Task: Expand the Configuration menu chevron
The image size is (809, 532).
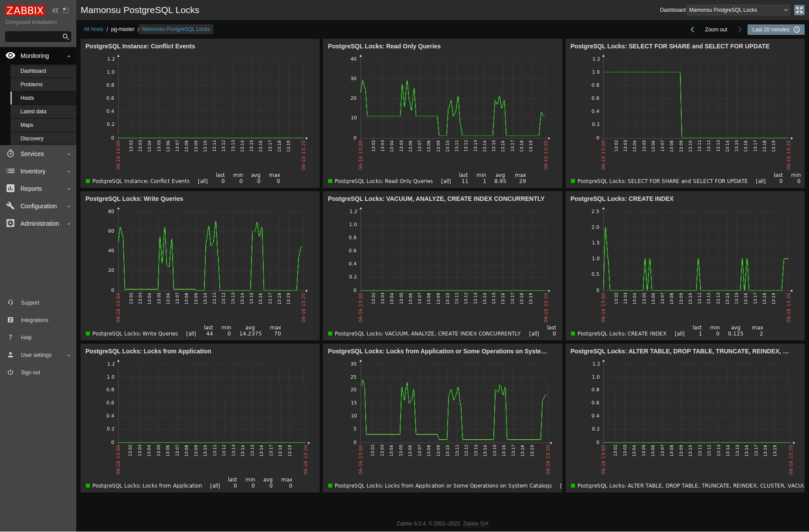Action: pos(69,207)
